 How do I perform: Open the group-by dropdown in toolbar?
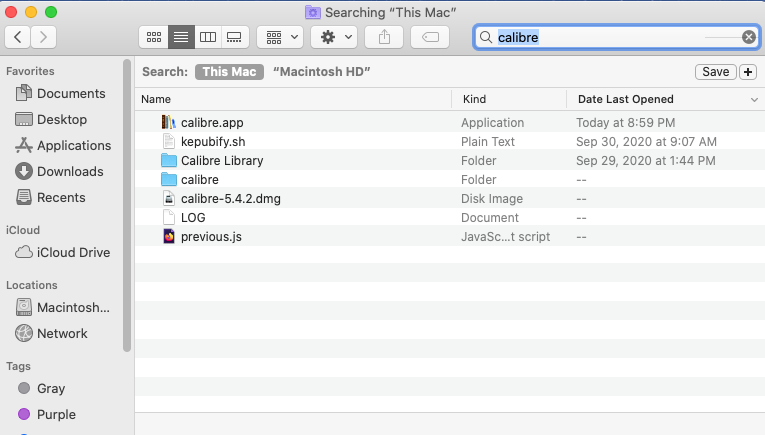(280, 37)
